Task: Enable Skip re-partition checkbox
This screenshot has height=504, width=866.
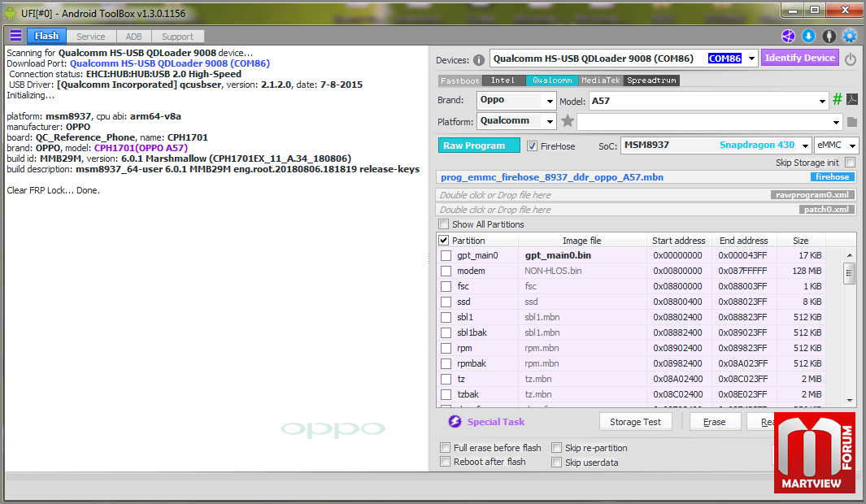Action: point(557,448)
